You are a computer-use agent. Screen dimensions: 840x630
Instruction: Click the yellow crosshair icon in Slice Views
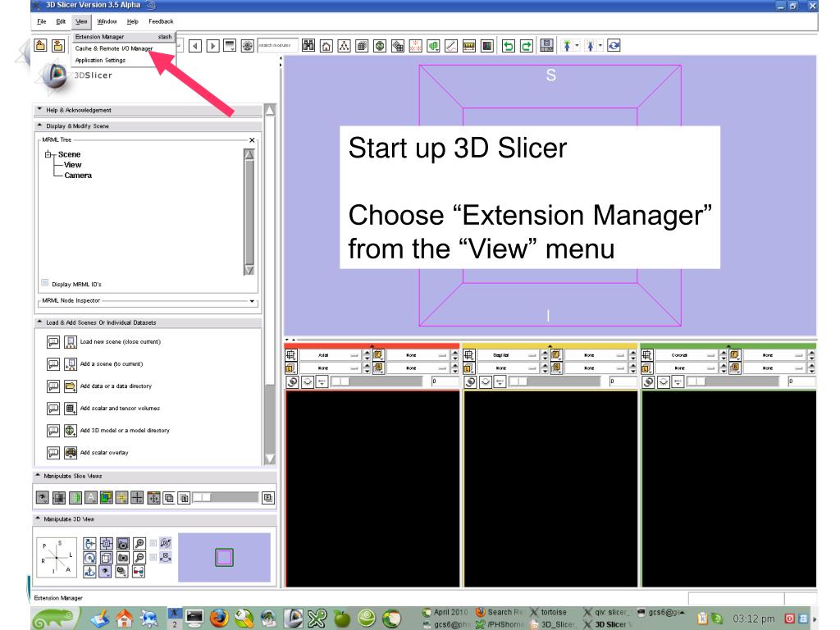point(121,498)
